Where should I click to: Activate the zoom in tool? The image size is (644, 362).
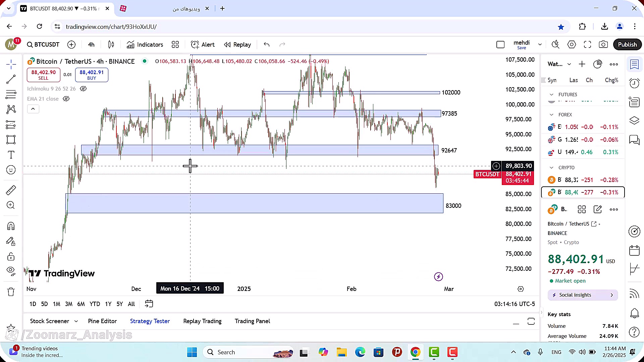tap(11, 205)
